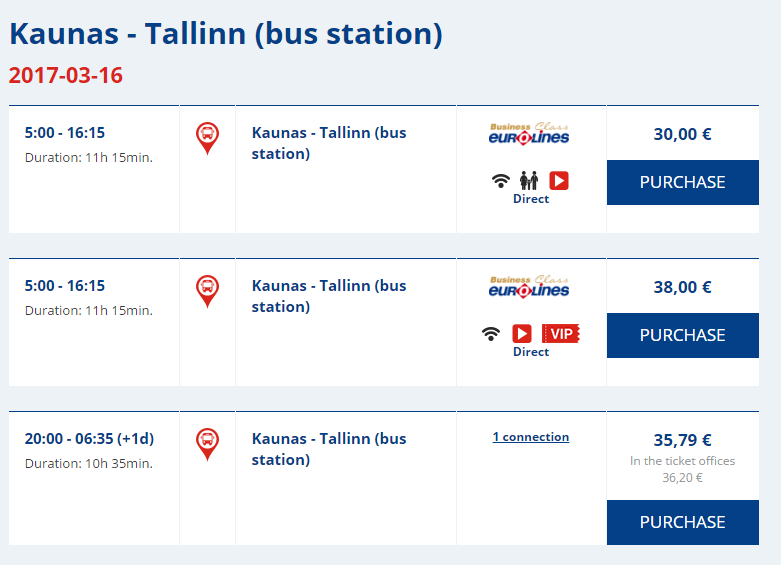The width and height of the screenshot is (781, 565).
Task: Select route name in the first trip row
Action: point(329,143)
